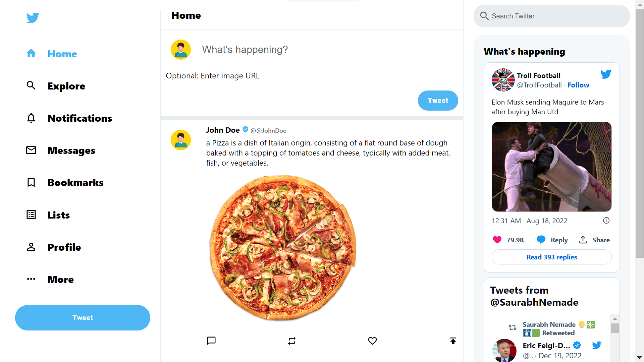Follow the Troll Football account

pos(578,85)
